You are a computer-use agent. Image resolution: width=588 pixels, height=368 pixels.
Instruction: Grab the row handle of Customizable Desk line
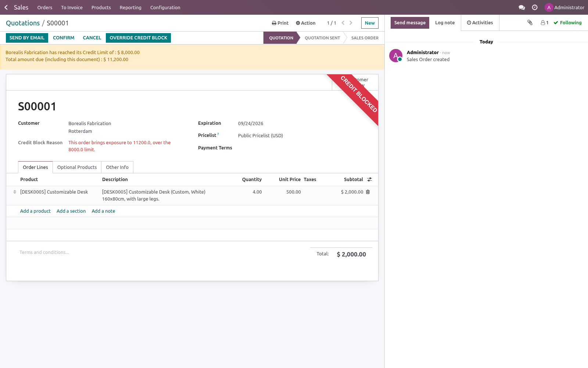coord(15,192)
